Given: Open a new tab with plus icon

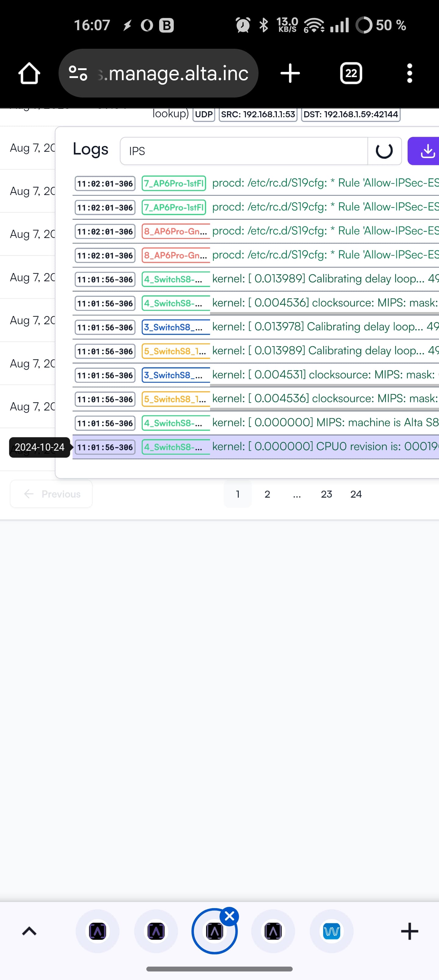Looking at the screenshot, I should click(x=290, y=73).
